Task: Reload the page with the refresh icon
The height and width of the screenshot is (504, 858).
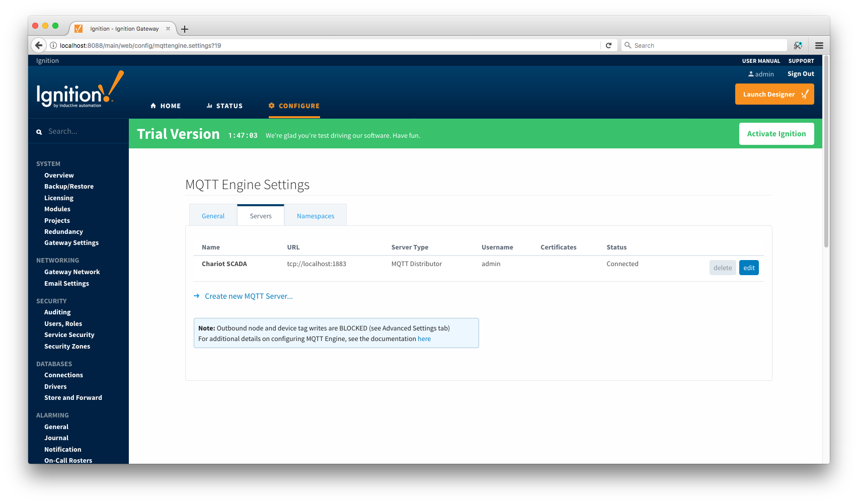Action: [608, 45]
